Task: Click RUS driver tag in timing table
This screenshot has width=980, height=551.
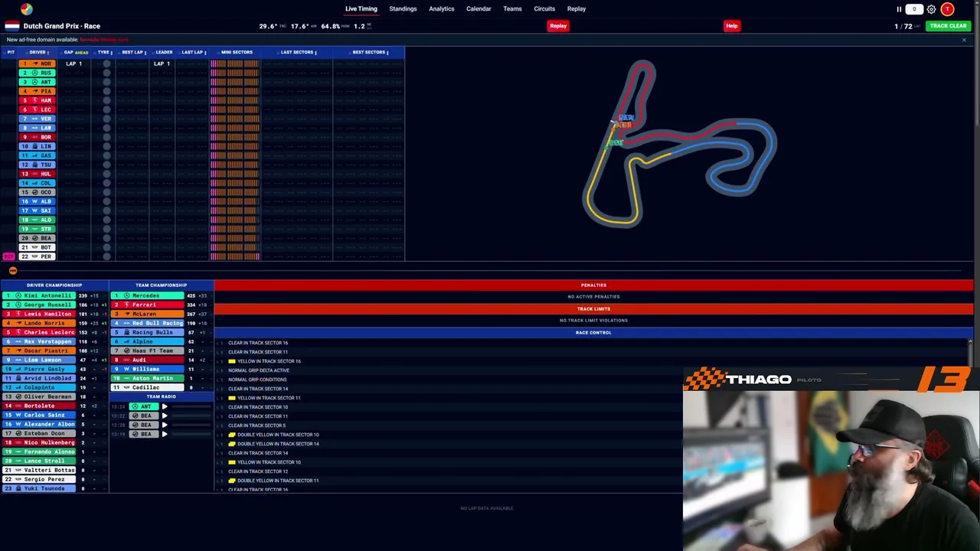Action: [x=36, y=73]
